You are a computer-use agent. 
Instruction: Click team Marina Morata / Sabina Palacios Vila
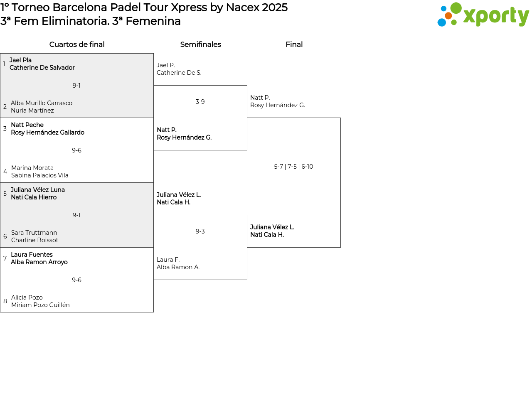pyautogui.click(x=40, y=172)
